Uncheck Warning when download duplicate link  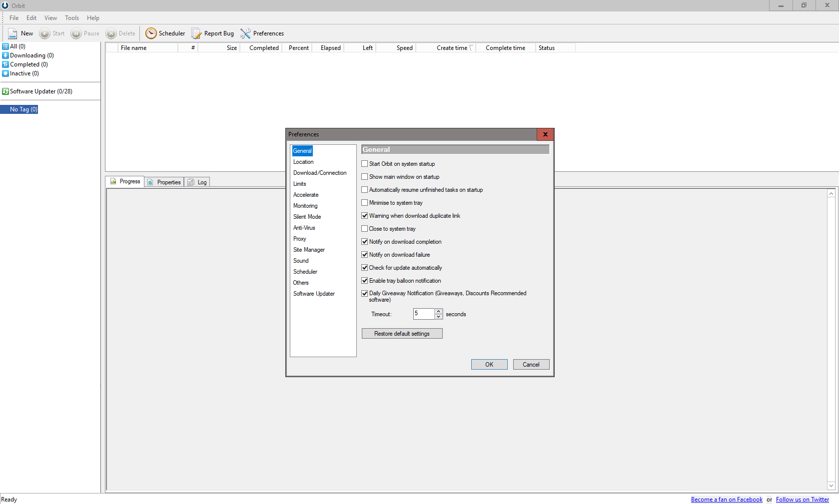(x=365, y=216)
